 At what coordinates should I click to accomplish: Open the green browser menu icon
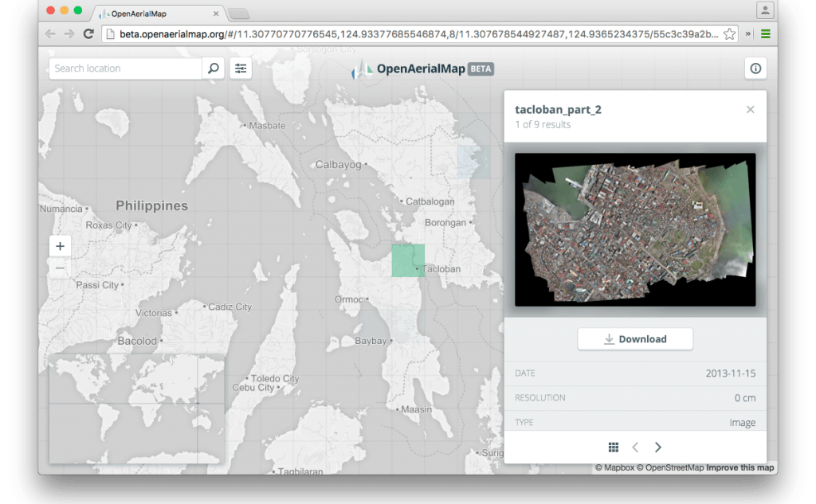[x=766, y=33]
